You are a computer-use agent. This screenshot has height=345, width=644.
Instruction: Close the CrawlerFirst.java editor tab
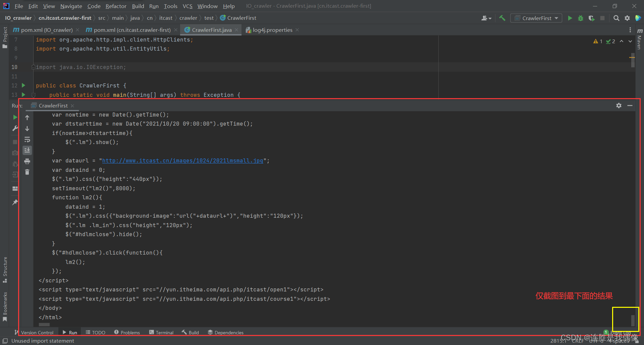tap(236, 30)
